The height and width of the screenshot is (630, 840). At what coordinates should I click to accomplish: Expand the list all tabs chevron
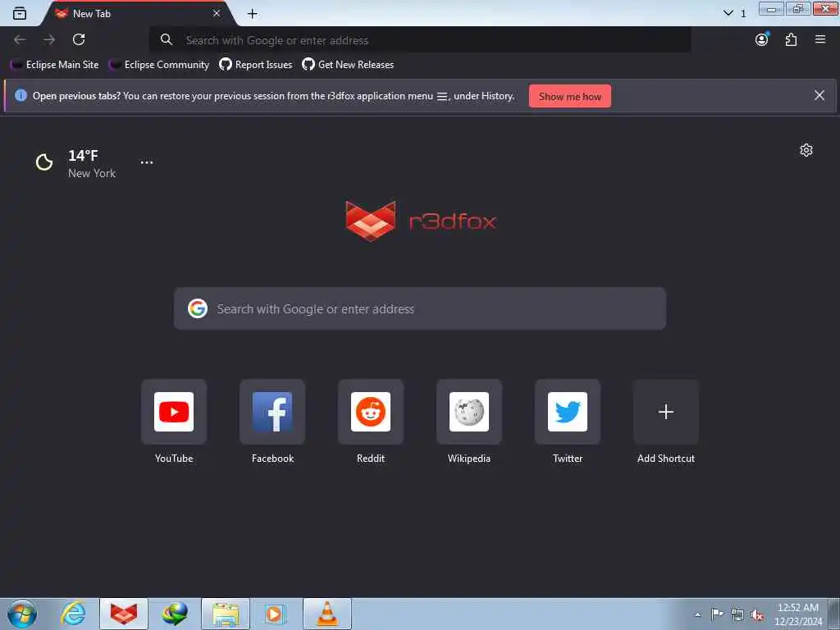[x=728, y=13]
